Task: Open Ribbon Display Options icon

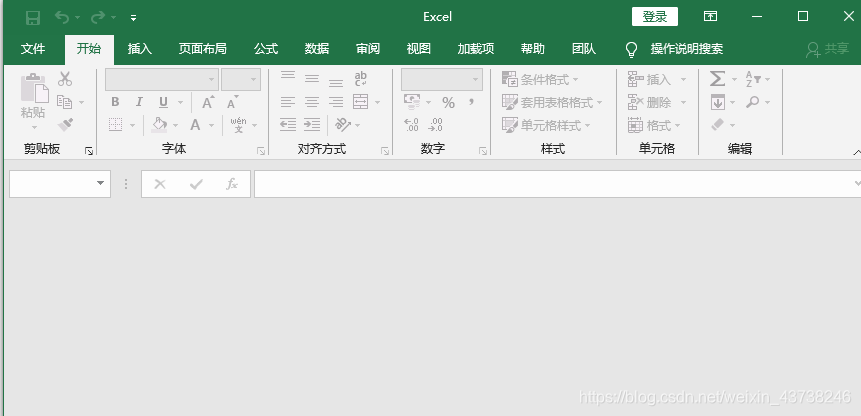Action: pos(711,16)
